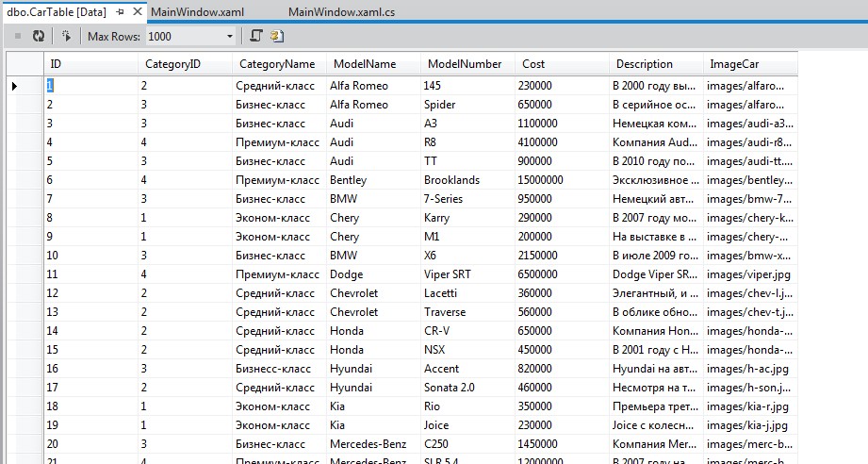The width and height of the screenshot is (868, 464).
Task: Click the 'images/kia-j.jpg' cell
Action: pos(750,424)
